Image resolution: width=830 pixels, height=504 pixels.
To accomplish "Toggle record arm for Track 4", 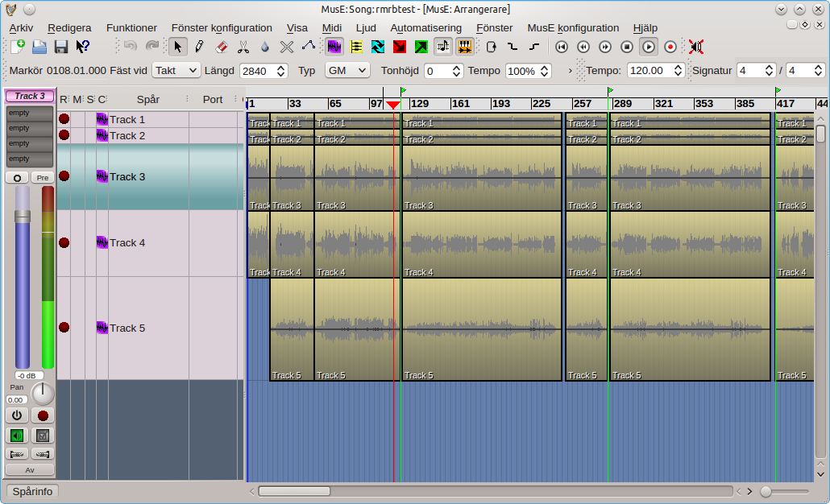I will tap(64, 242).
